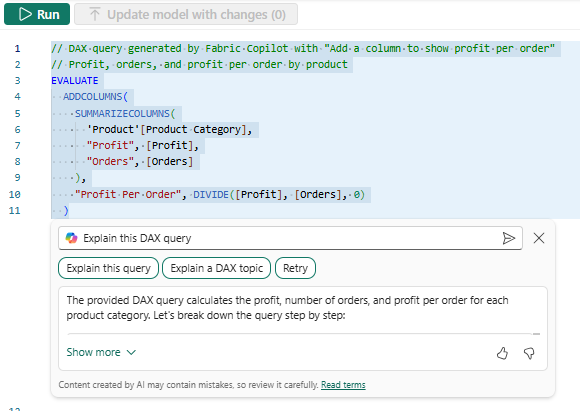Image resolution: width=580 pixels, height=411 pixels.
Task: Click the 'Explain this DAX query' input field
Action: 290,238
